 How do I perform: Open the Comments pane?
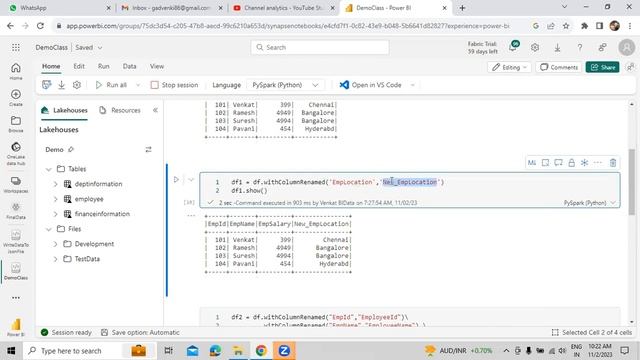(x=559, y=67)
